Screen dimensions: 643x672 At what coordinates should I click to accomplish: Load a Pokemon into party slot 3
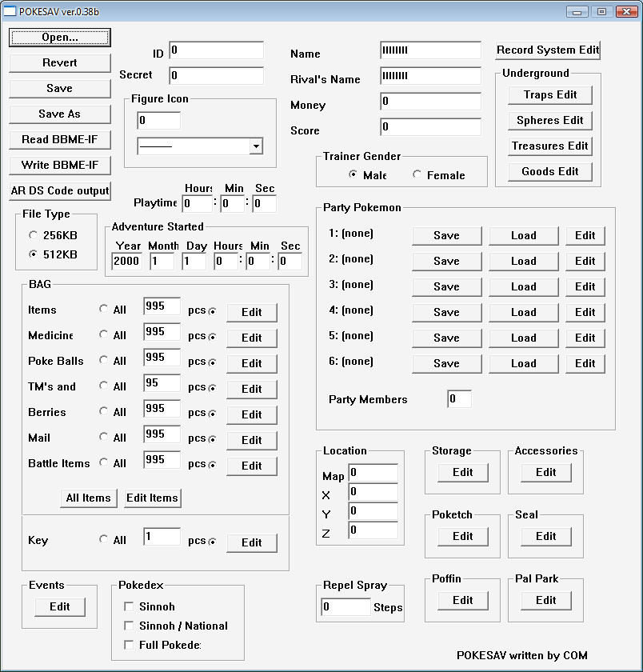[x=523, y=286]
